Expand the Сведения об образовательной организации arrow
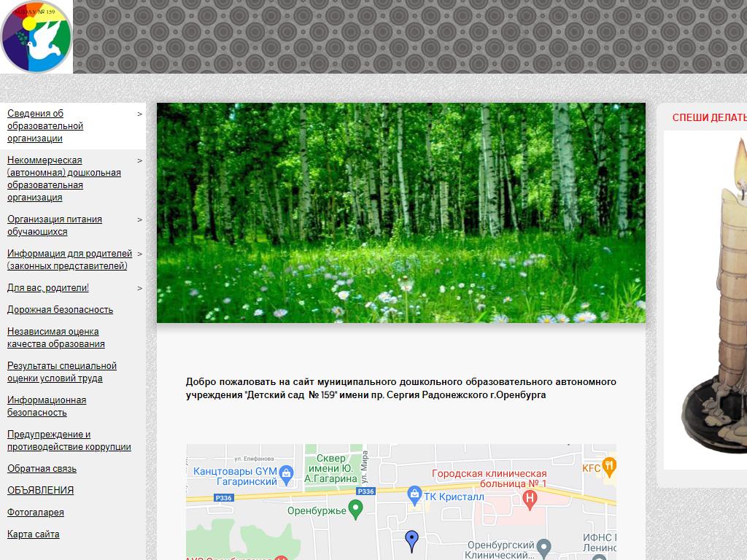This screenshot has width=747, height=560. tap(140, 114)
